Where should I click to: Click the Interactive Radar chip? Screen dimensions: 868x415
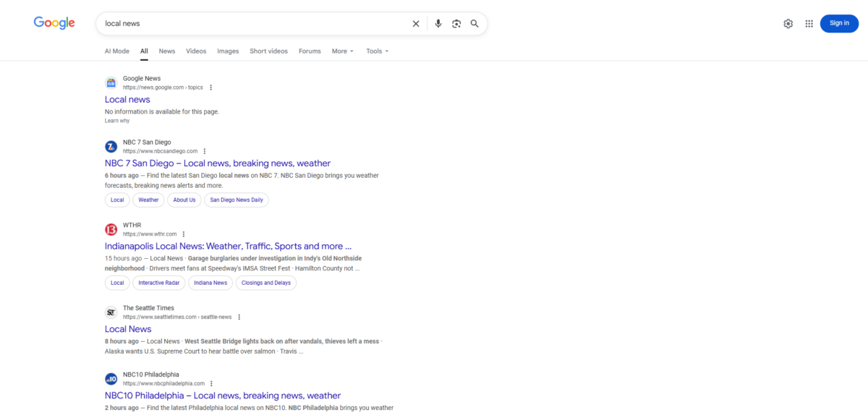click(x=159, y=283)
